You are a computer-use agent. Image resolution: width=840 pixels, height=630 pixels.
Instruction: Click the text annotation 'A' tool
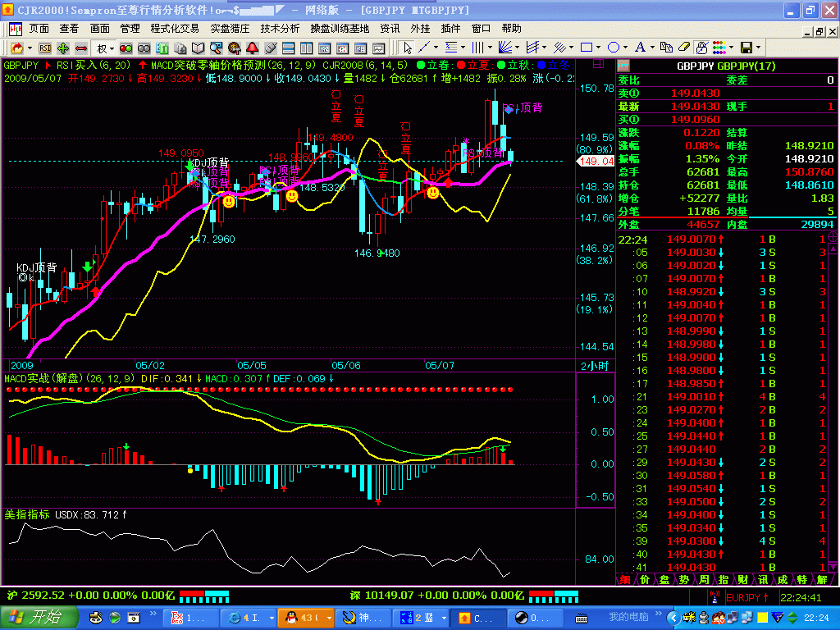click(640, 48)
